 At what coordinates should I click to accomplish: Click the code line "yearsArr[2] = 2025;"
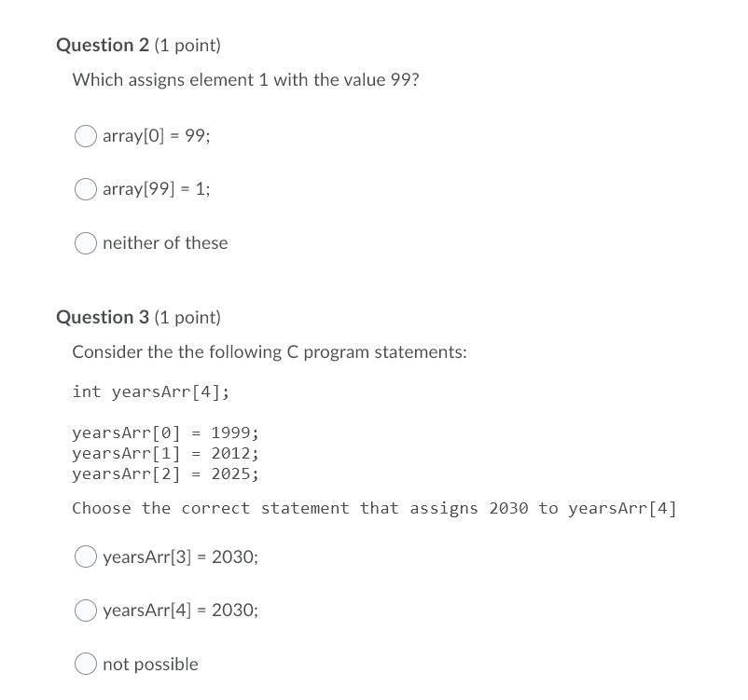165,474
